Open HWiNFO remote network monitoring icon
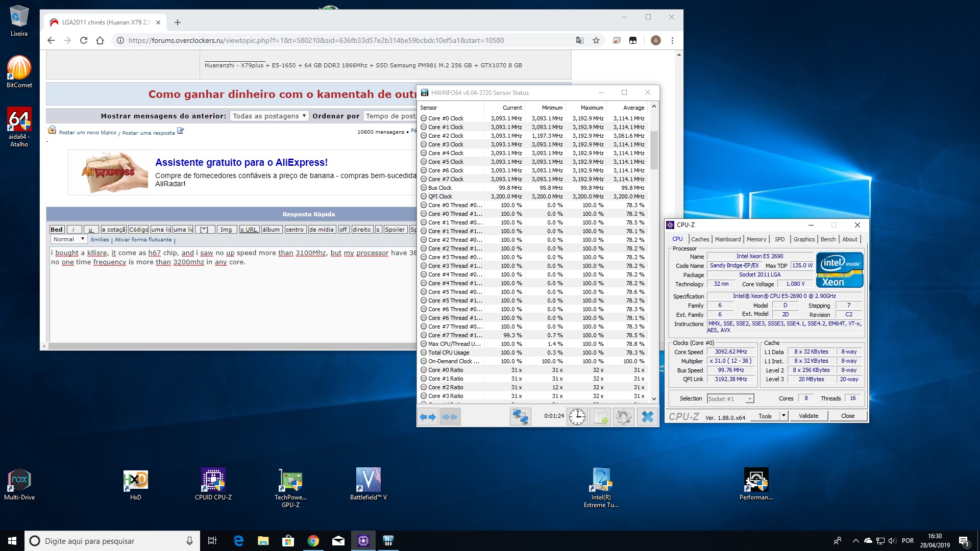The width and height of the screenshot is (980, 551). click(x=520, y=417)
